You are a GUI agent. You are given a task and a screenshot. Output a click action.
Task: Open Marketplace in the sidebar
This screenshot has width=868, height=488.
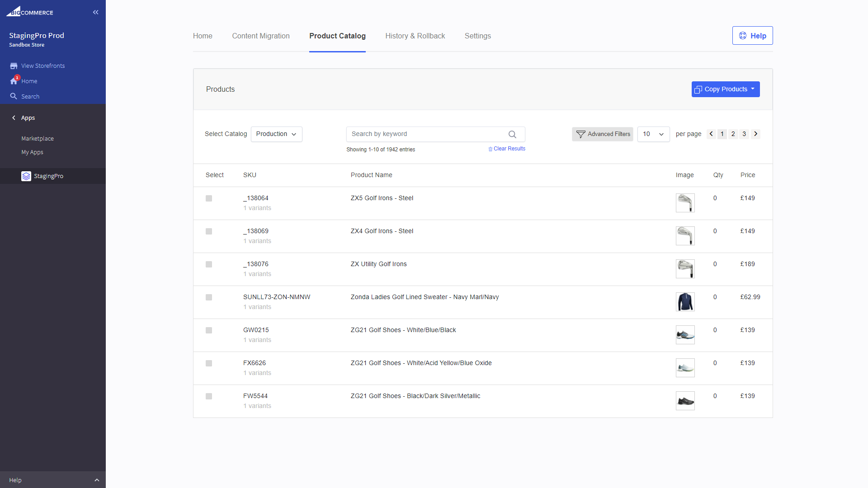click(38, 139)
